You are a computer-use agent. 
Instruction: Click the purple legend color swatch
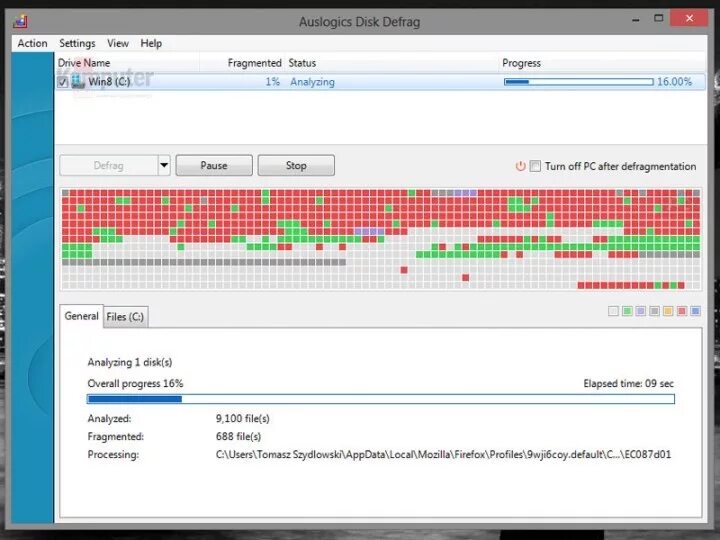641,311
